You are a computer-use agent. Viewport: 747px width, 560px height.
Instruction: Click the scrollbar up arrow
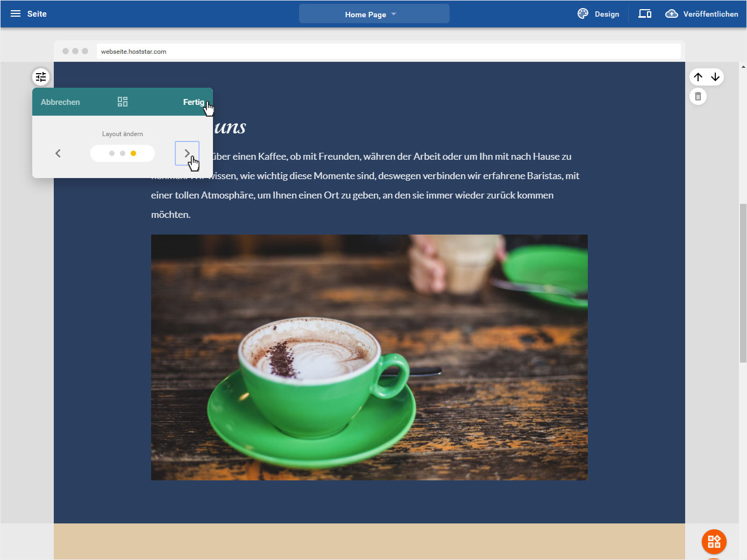[x=743, y=67]
